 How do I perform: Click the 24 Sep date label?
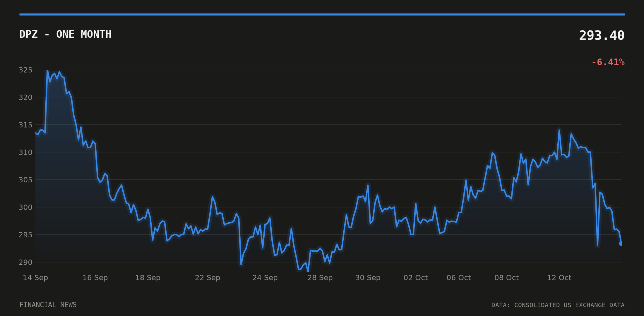point(265,278)
